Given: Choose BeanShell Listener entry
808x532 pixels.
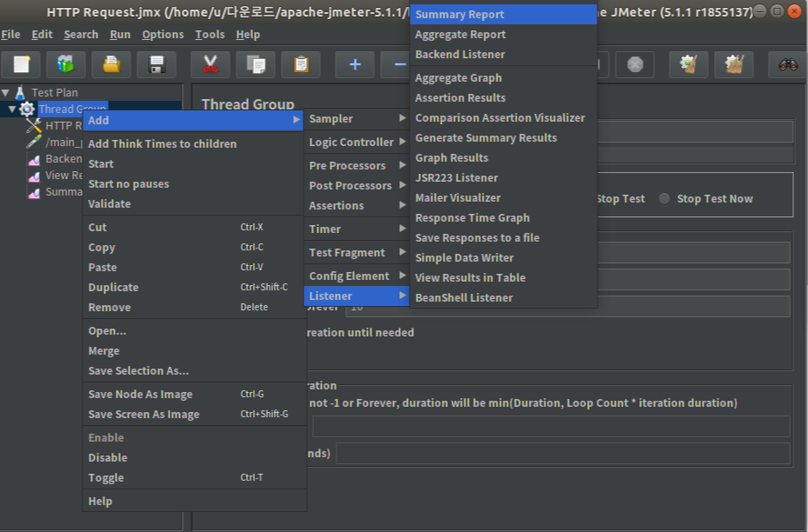Looking at the screenshot, I should 504,297.
